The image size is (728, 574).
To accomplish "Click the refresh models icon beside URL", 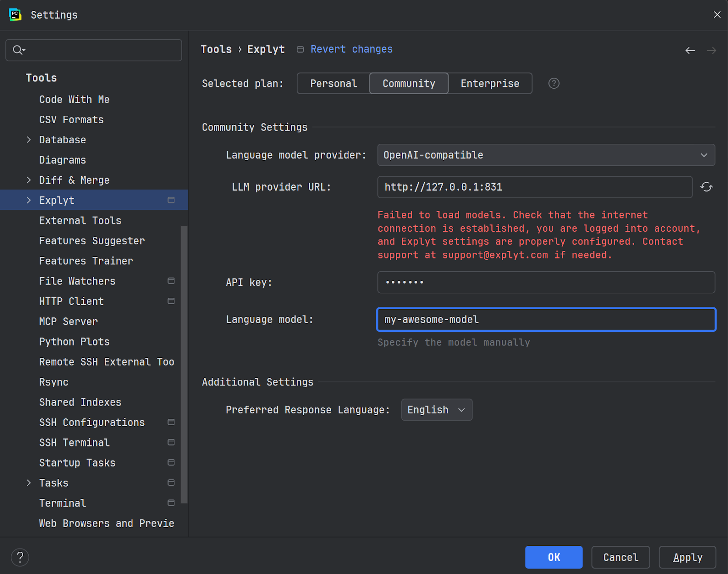I will click(x=706, y=187).
